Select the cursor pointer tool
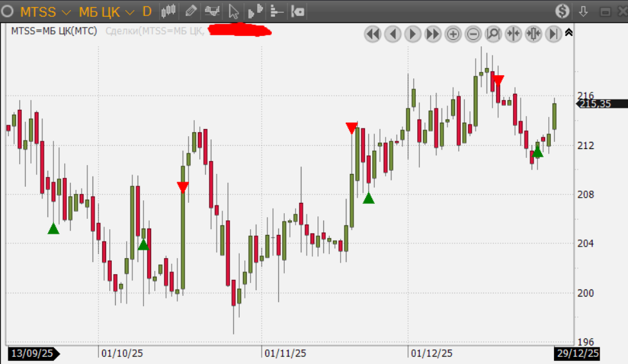 tap(234, 12)
